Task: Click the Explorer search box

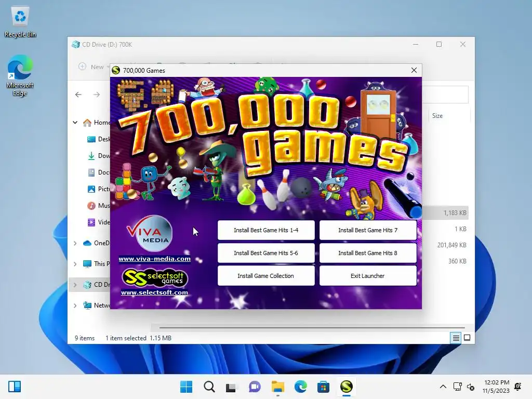Action: pyautogui.click(x=445, y=95)
